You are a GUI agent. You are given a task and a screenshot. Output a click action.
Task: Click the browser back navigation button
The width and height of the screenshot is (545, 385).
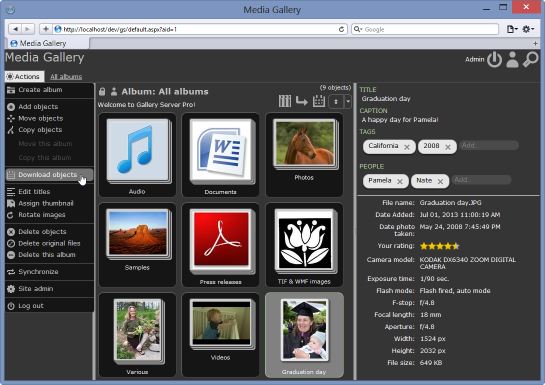click(15, 29)
